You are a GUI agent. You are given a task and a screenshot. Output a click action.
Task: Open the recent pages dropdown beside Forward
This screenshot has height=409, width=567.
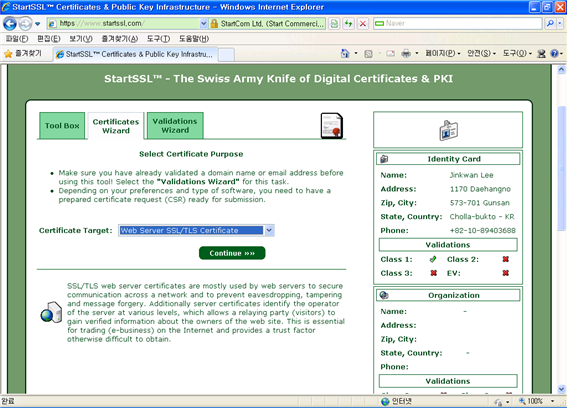[x=38, y=24]
